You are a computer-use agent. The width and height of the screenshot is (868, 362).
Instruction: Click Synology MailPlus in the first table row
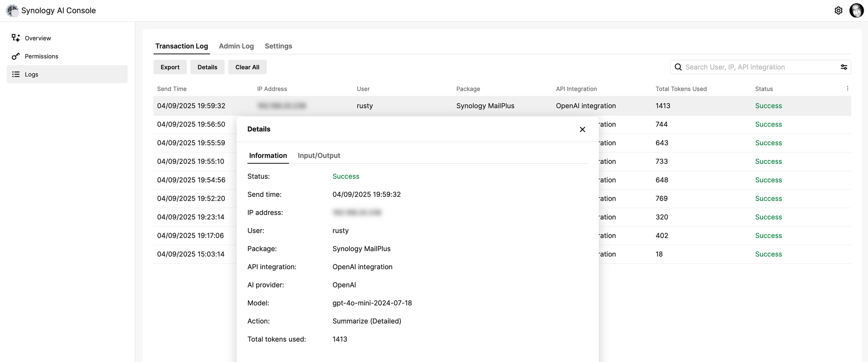click(485, 106)
